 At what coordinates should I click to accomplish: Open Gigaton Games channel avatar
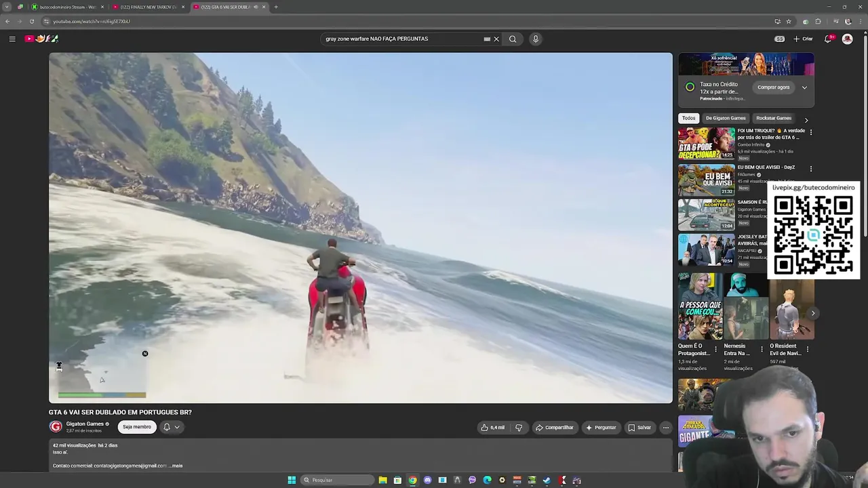56,426
